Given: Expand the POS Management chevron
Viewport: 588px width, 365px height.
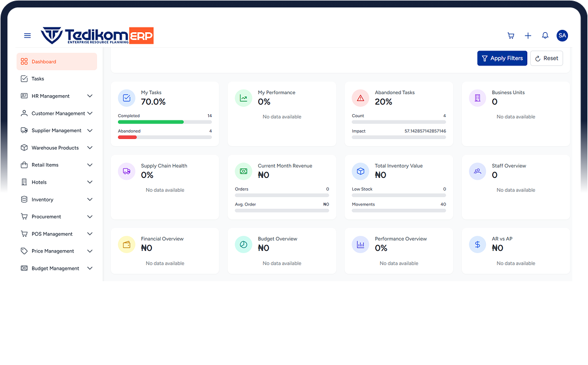Looking at the screenshot, I should pyautogui.click(x=89, y=234).
